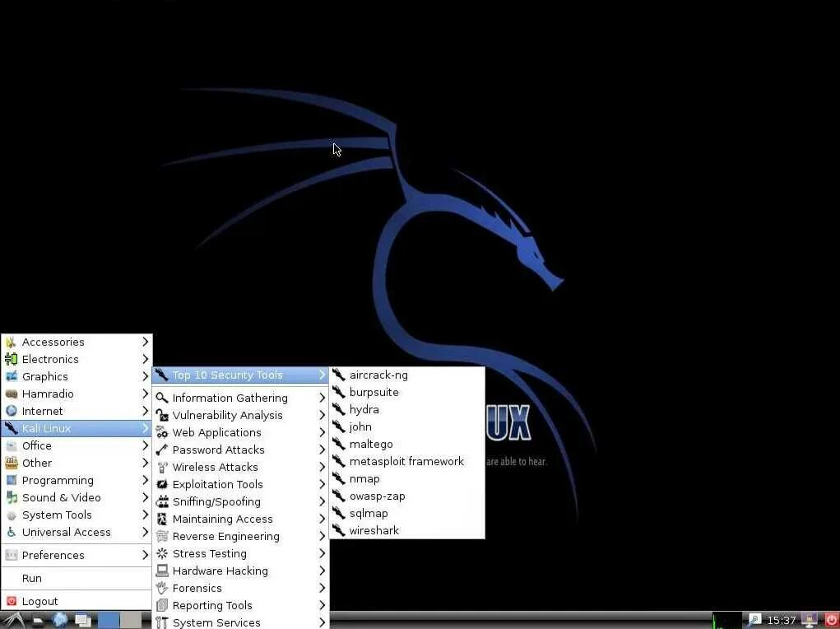
Task: Launch owasp-zap from the submenu
Action: coord(407,496)
